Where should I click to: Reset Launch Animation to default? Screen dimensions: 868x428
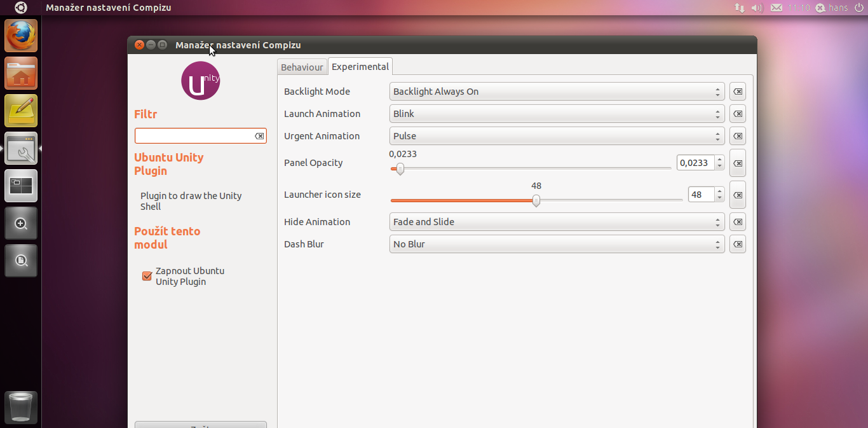(738, 114)
